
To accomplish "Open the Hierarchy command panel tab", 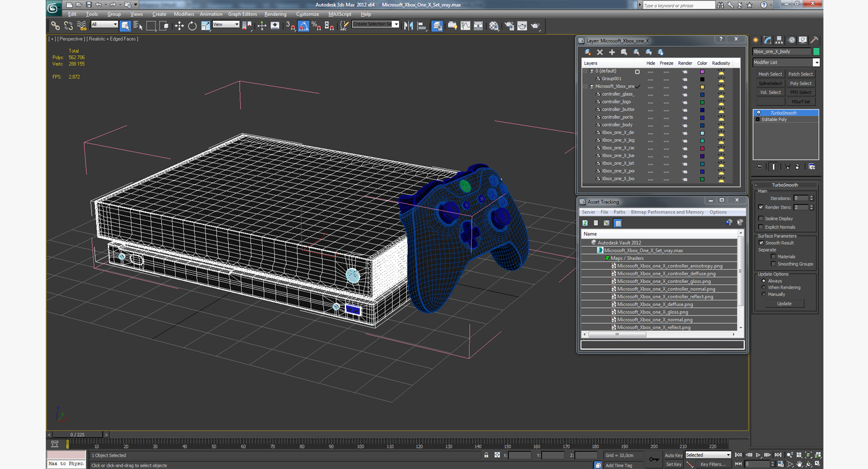I will (779, 40).
